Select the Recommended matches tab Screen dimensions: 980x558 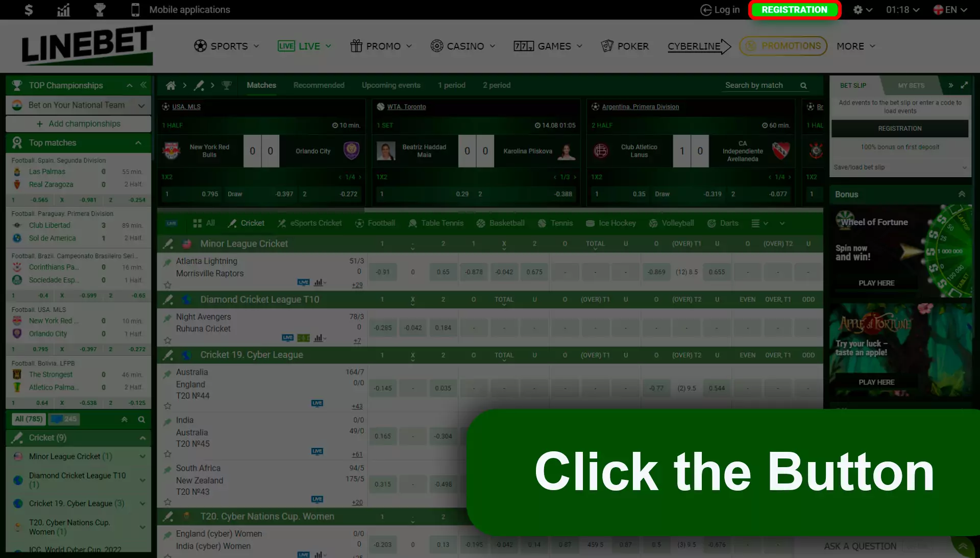319,85
